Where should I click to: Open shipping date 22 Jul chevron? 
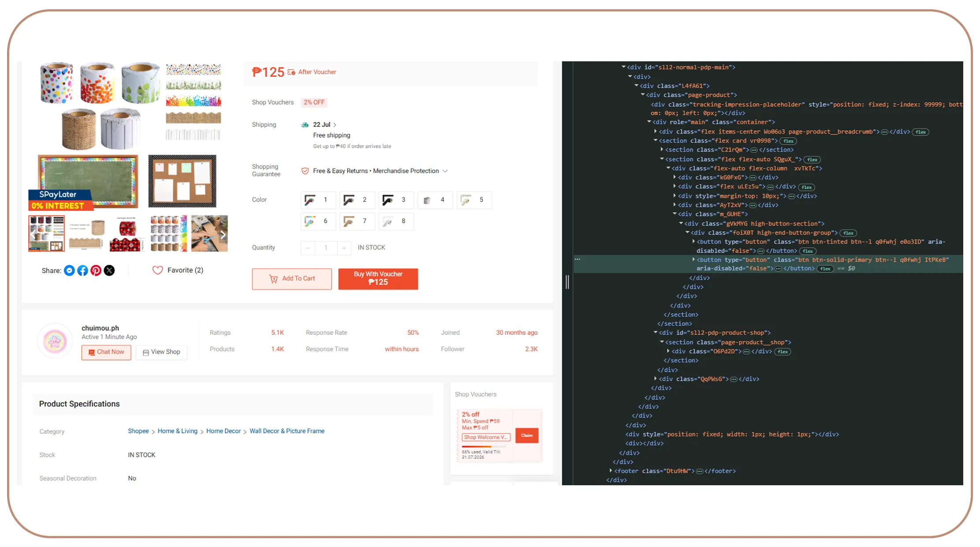tap(335, 125)
